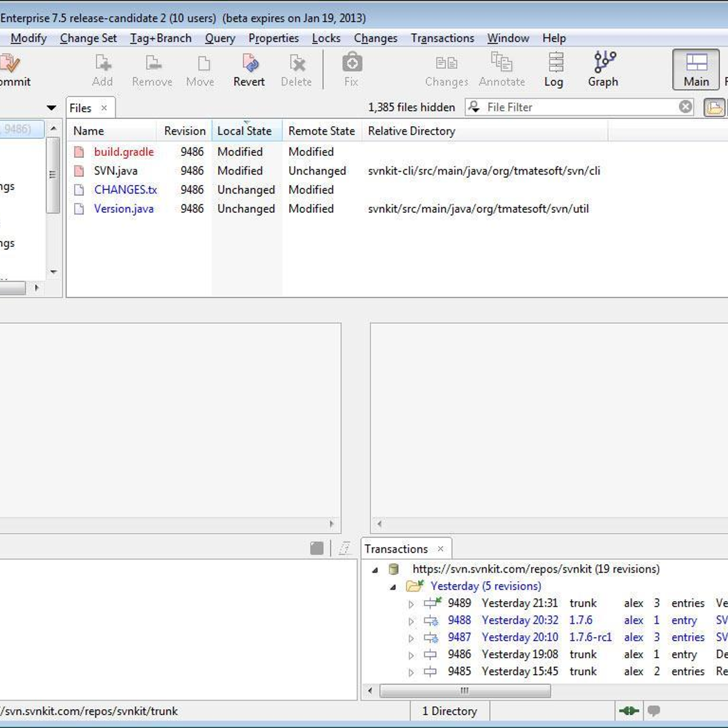The width and height of the screenshot is (728, 728).
Task: Clear the File Filter with the X icon
Action: pyautogui.click(x=686, y=107)
